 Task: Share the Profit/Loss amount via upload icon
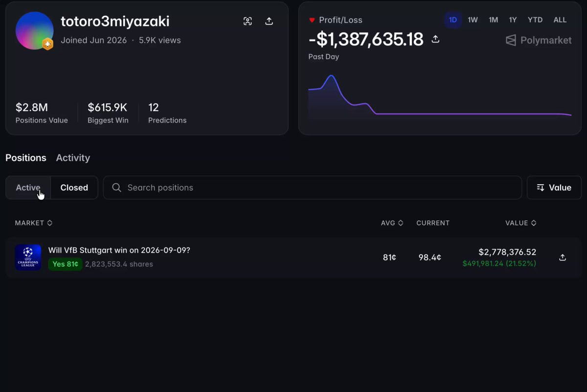tap(435, 39)
